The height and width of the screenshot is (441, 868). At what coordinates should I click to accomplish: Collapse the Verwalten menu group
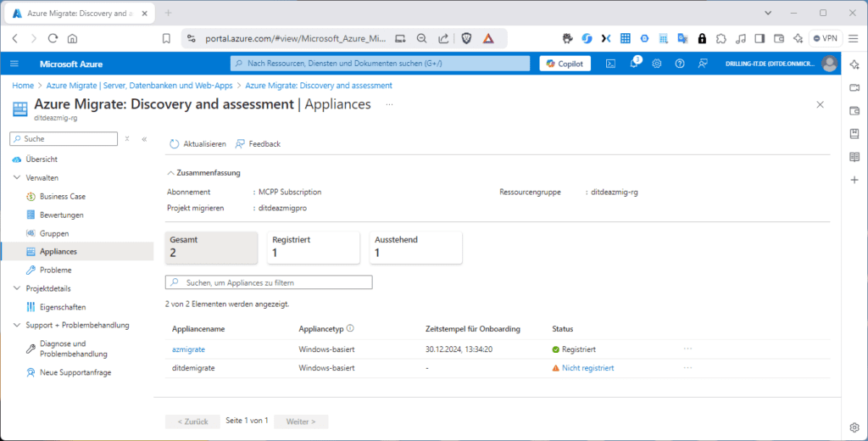[17, 178]
